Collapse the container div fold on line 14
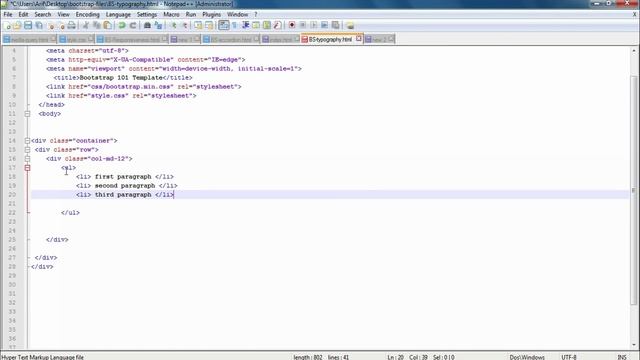Viewport: 640px width, 360px height. click(27, 141)
